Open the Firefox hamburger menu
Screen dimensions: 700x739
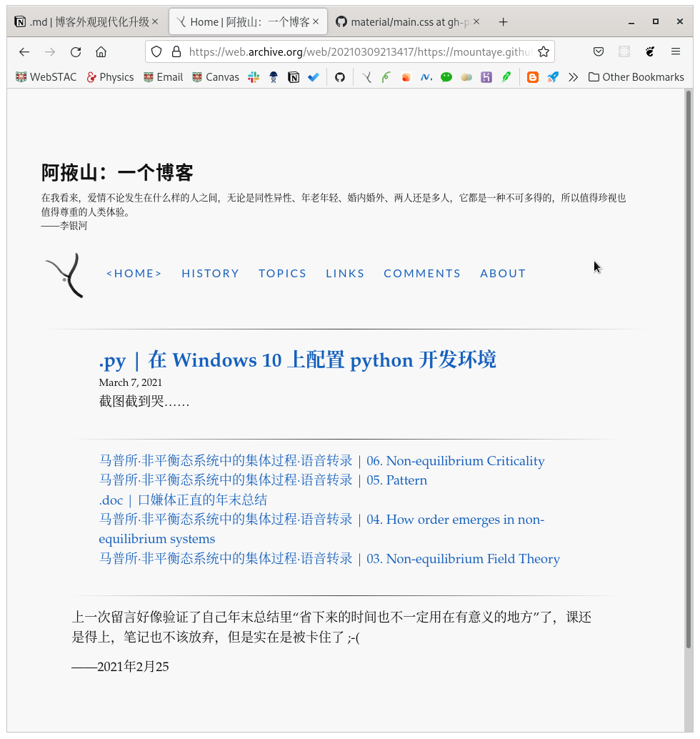(x=675, y=51)
